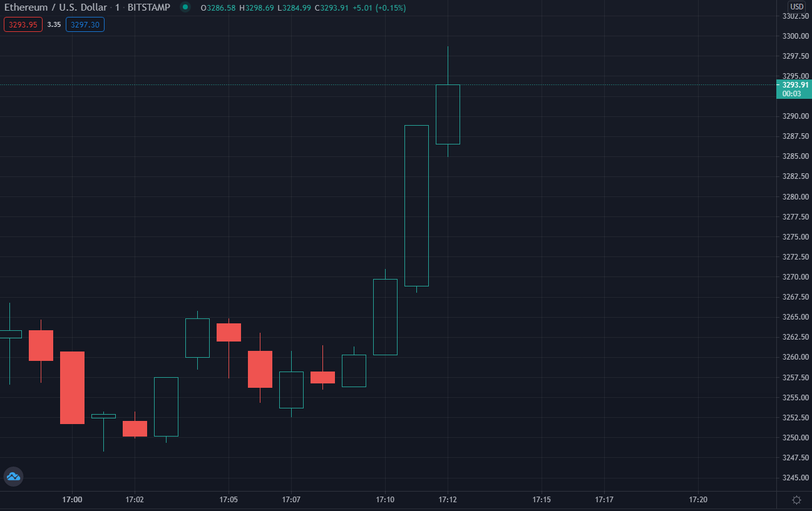Open the USD currency selector
812x511 pixels.
(x=796, y=7)
